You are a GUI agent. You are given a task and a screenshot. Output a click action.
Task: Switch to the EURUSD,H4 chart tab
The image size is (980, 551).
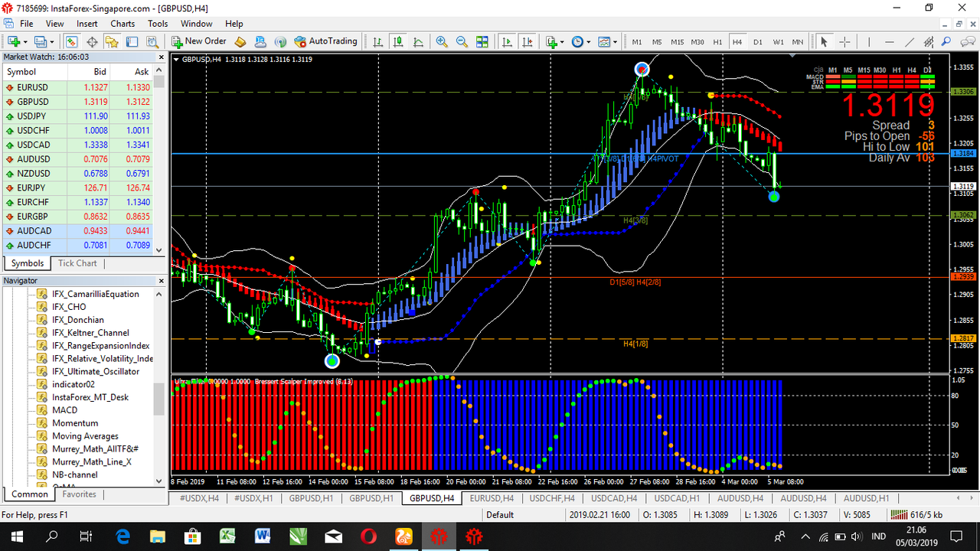[x=491, y=498]
